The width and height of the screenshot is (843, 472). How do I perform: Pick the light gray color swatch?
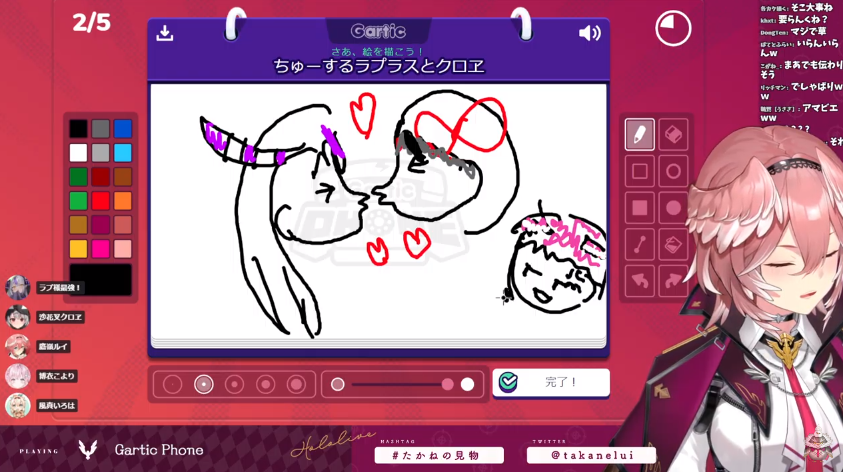pyautogui.click(x=101, y=153)
